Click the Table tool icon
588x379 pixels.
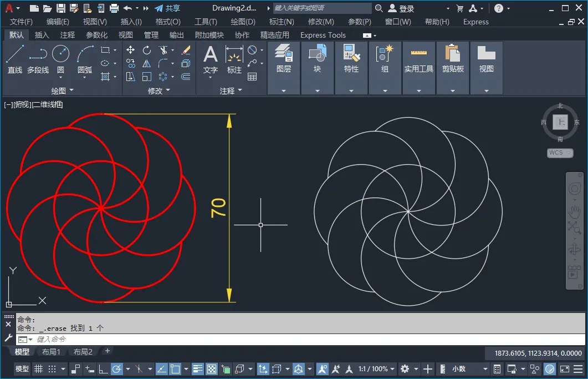click(252, 77)
